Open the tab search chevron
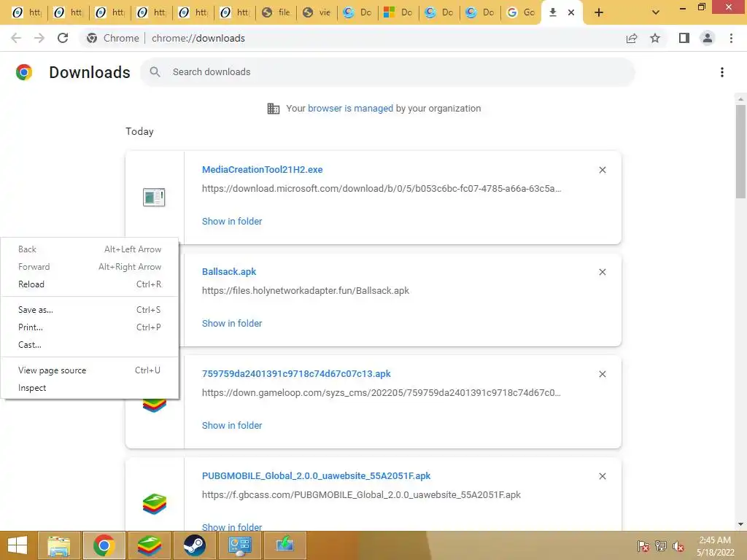 pyautogui.click(x=656, y=12)
